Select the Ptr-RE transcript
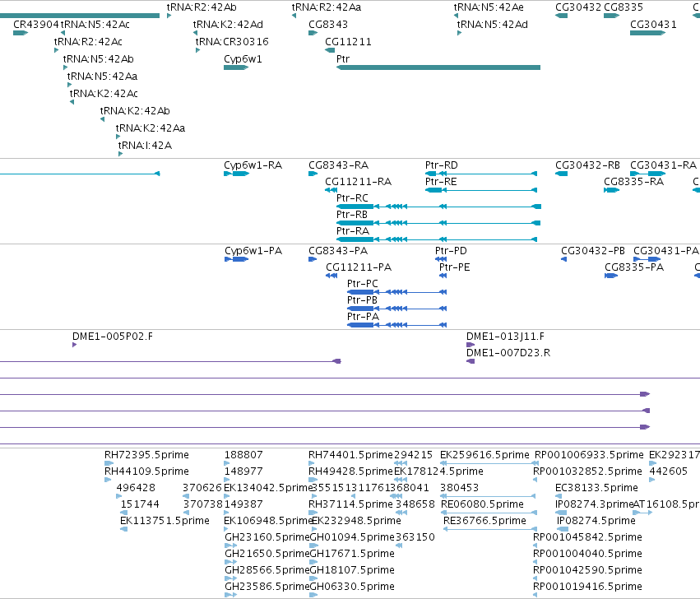The width and height of the screenshot is (700, 599). (x=481, y=190)
